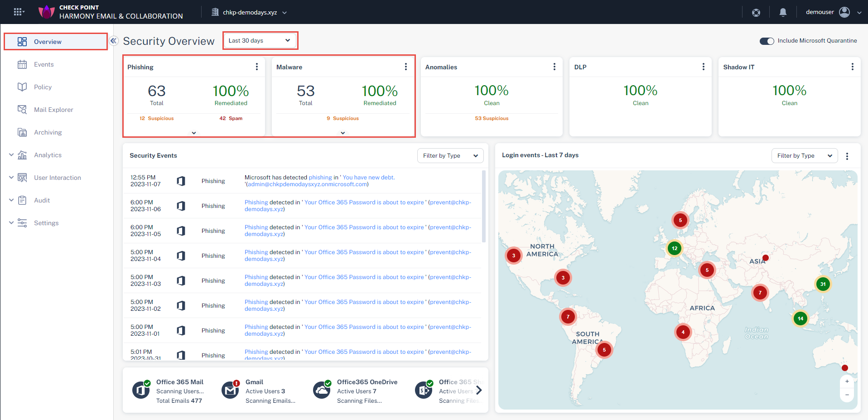
Task: Click the Office 365 Mail status icon
Action: 141,390
